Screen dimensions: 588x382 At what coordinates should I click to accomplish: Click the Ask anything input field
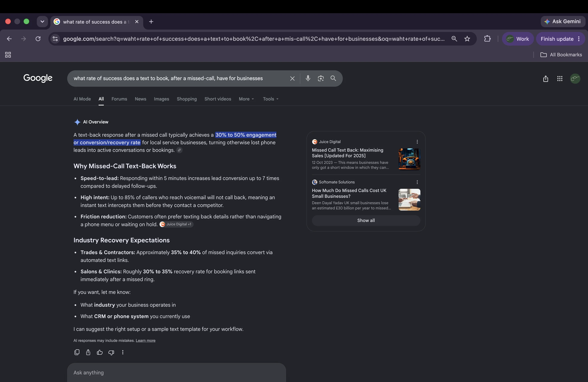coord(176,372)
